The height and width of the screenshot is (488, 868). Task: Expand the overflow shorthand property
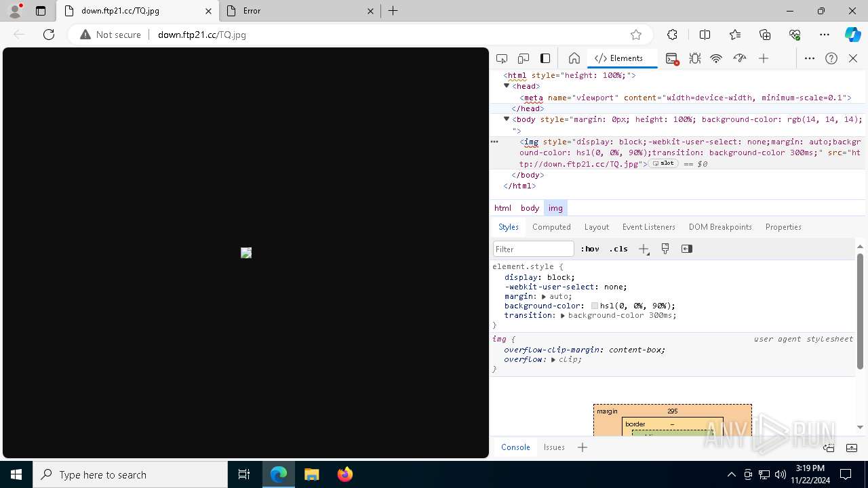553,359
